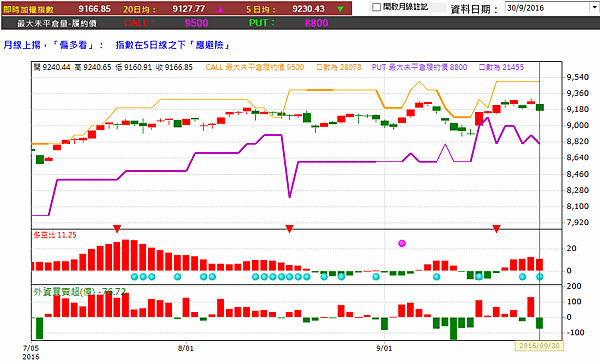
Task: Click the 7,920 price axis label
Action: (577, 222)
